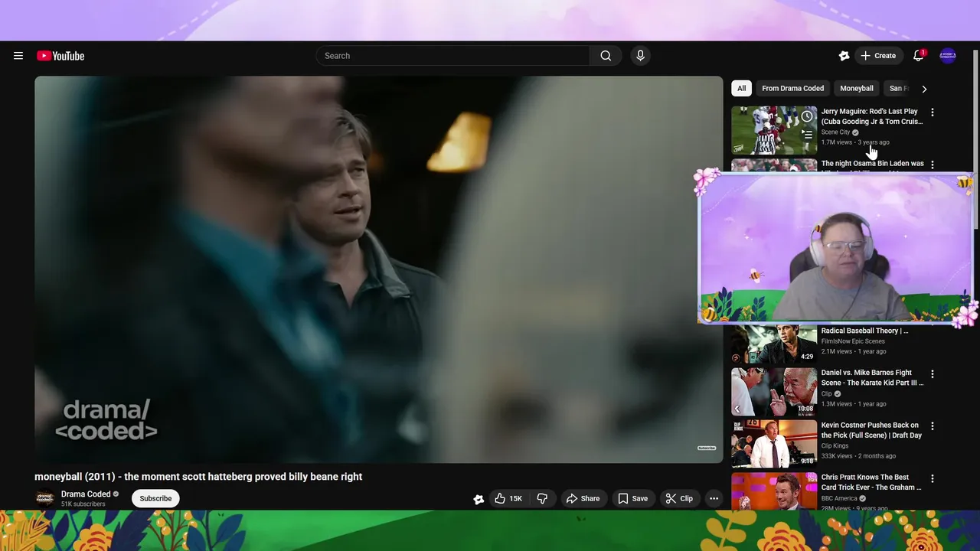Click the small Subscribe watermark in player
This screenshot has height=551, width=980.
[x=707, y=448]
